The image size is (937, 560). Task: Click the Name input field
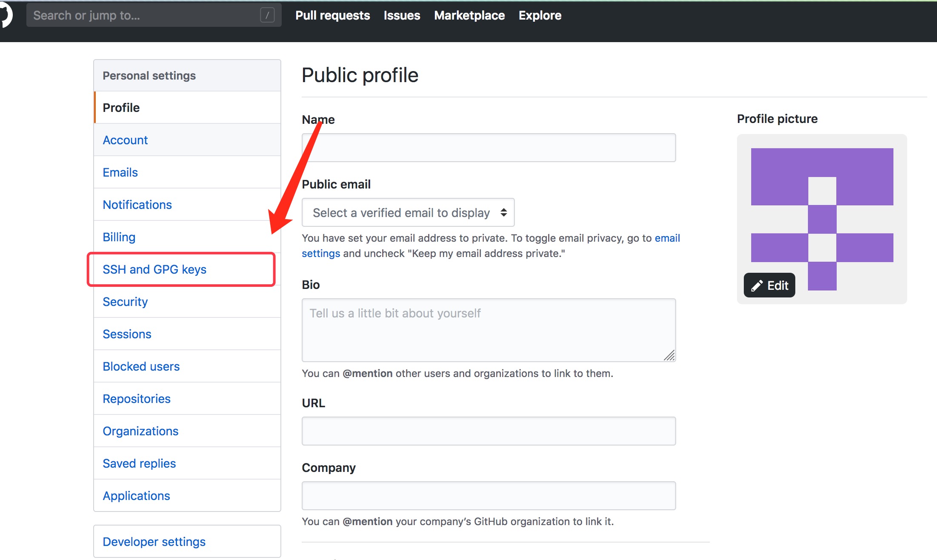coord(488,148)
